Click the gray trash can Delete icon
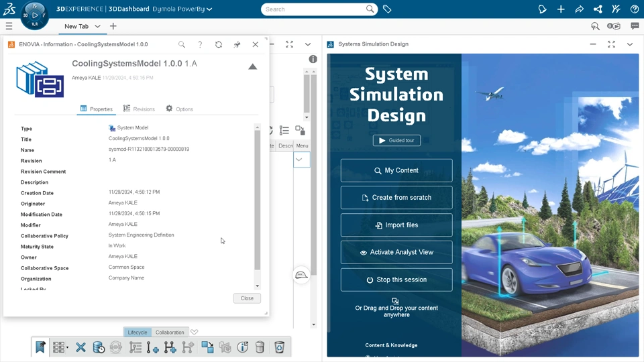644x362 pixels. 260,347
